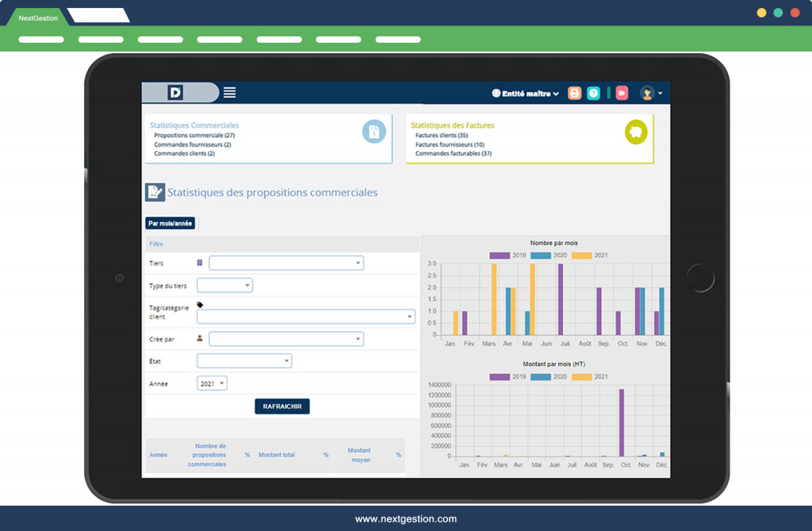Click the orange print icon
This screenshot has height=531, width=812.
click(574, 94)
